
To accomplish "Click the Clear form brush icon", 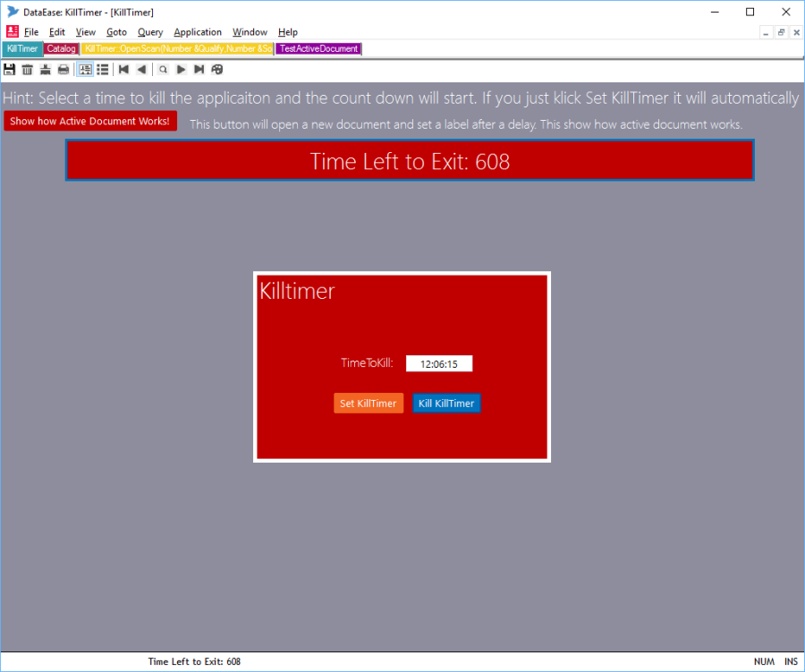I will point(46,70).
